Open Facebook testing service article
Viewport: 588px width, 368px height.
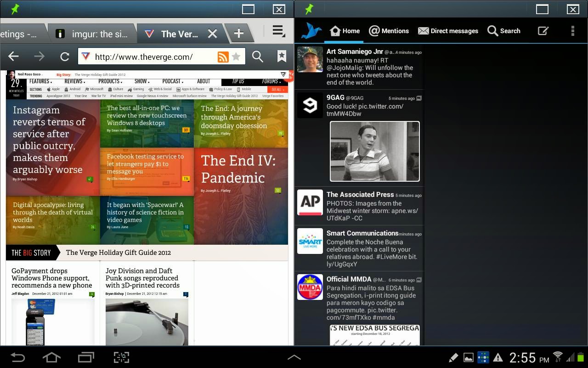[x=147, y=172]
